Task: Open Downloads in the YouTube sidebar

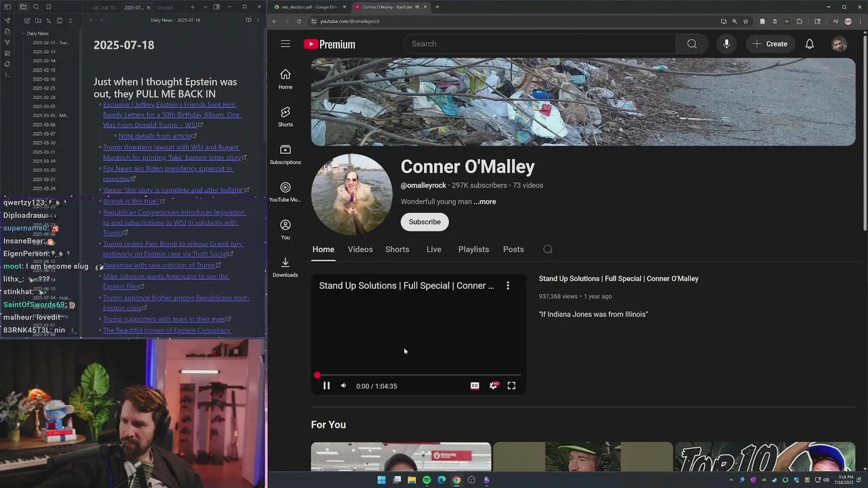Action: [285, 267]
